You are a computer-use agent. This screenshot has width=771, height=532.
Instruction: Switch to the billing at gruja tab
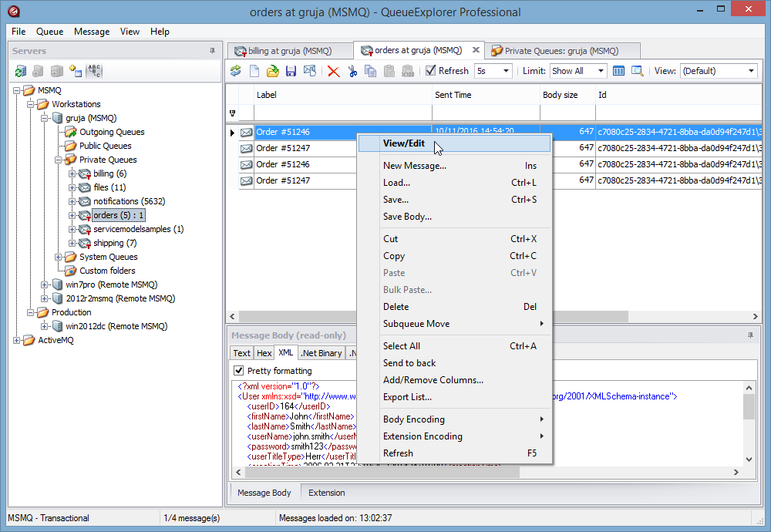coord(290,49)
